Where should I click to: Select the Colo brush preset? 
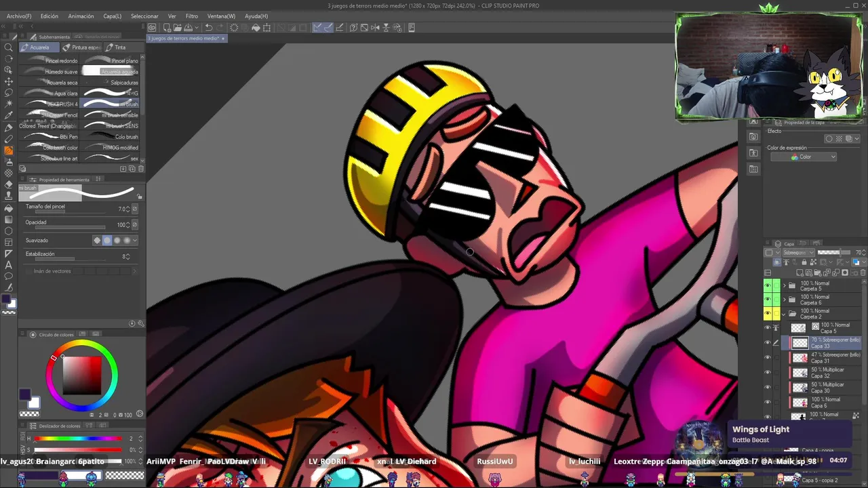tap(111, 137)
